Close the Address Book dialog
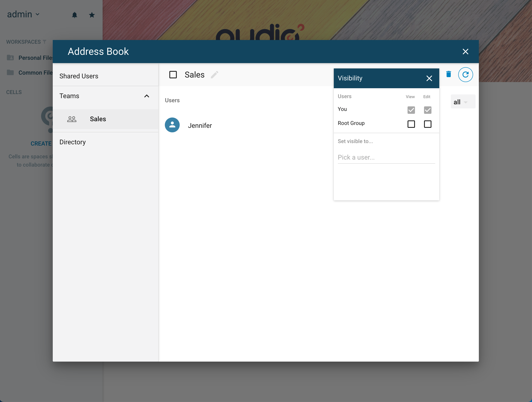The image size is (532, 402). pos(465,52)
